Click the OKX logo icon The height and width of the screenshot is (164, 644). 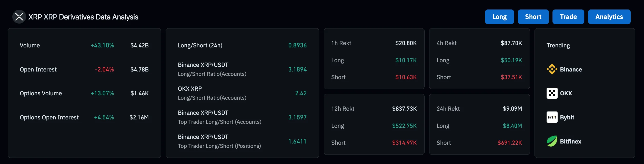[x=552, y=93]
